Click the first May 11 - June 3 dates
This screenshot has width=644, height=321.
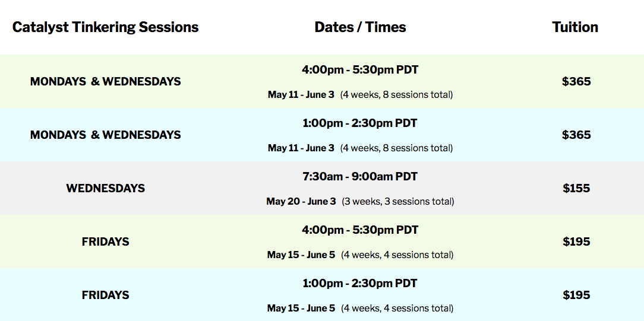301,95
